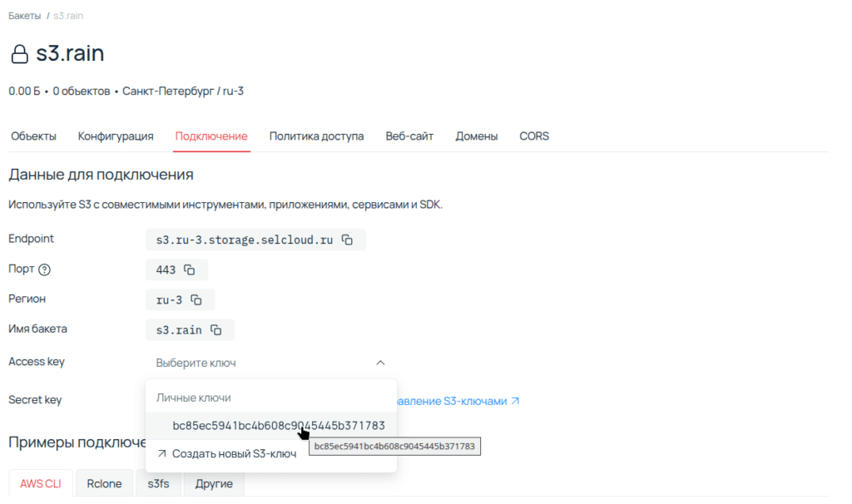Collapse the Access key dropdown chevron
The image size is (852, 504).
[x=380, y=363]
